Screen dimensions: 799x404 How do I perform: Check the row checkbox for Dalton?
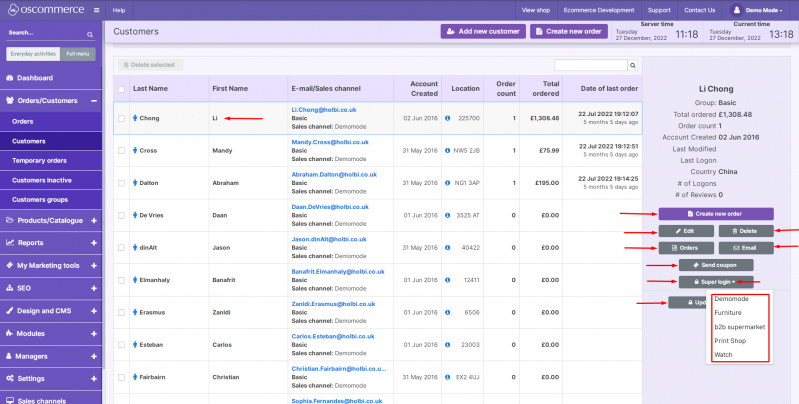[x=121, y=183]
